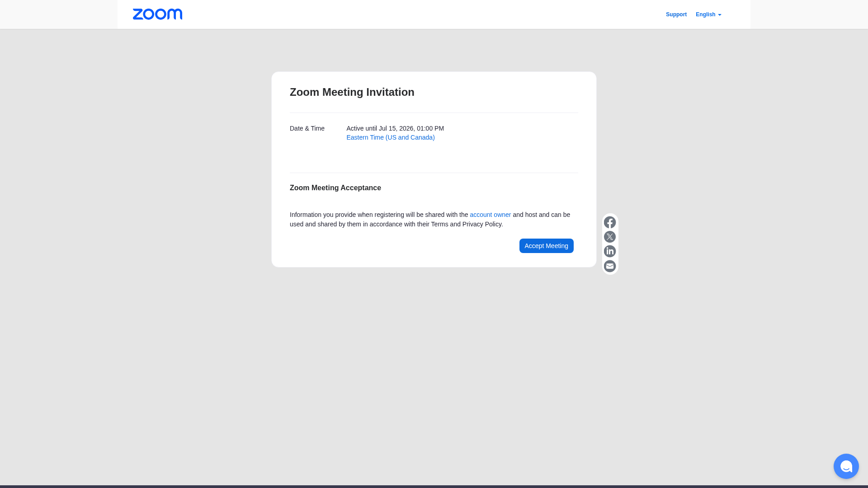868x488 pixels.
Task: Share invitation on X (Twitter)
Action: tap(610, 237)
